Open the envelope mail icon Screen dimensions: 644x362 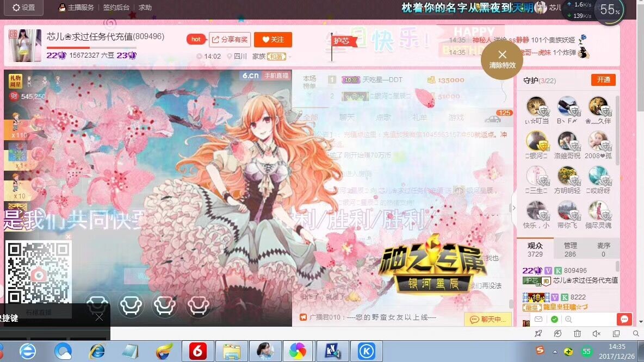point(538,319)
